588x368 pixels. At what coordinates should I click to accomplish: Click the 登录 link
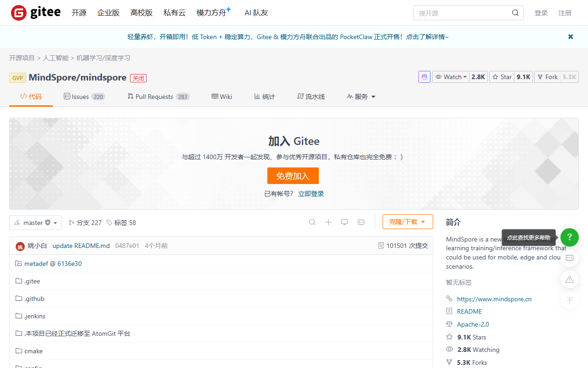pos(541,13)
